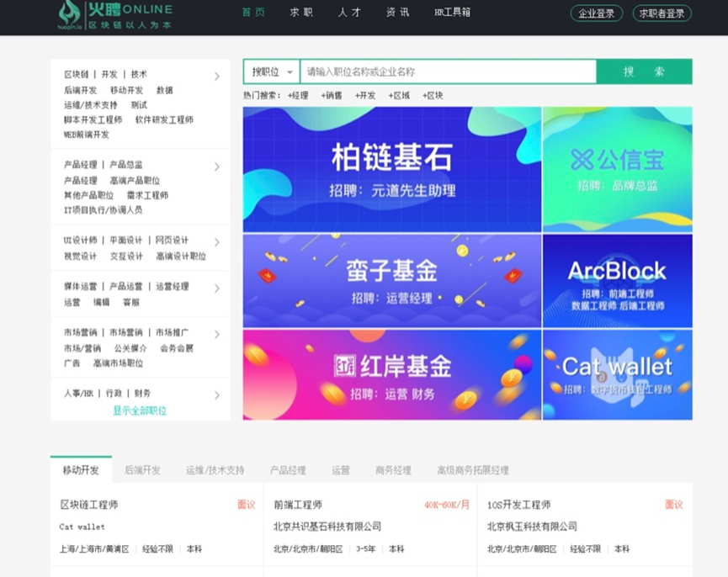Switch to the 后端开发 job tab
728x577 pixels.
(142, 470)
